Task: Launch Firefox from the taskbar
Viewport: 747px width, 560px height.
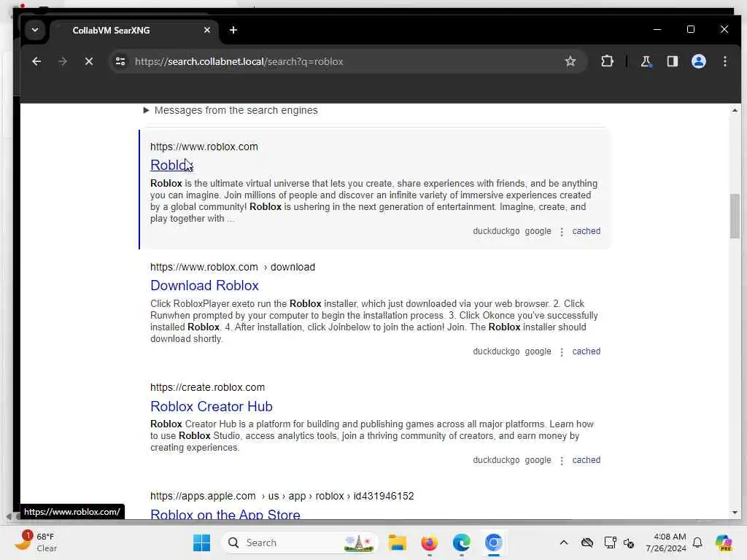Action: tap(429, 542)
